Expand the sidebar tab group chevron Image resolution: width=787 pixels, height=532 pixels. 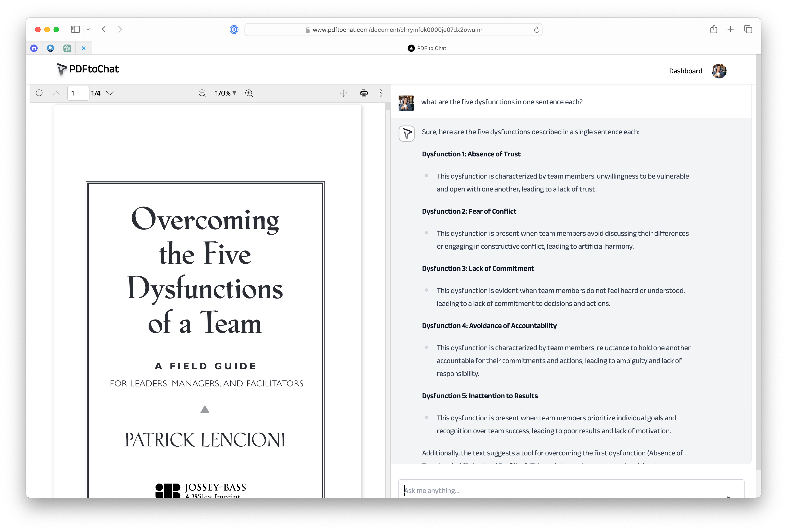tap(88, 30)
